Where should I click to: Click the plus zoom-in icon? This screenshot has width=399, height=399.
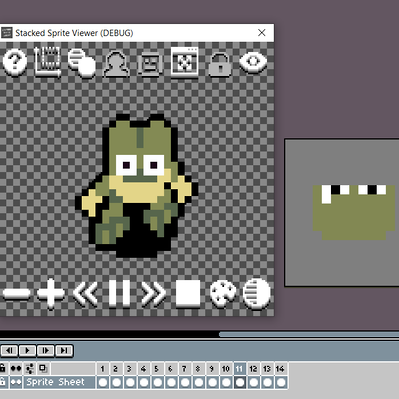(x=51, y=293)
